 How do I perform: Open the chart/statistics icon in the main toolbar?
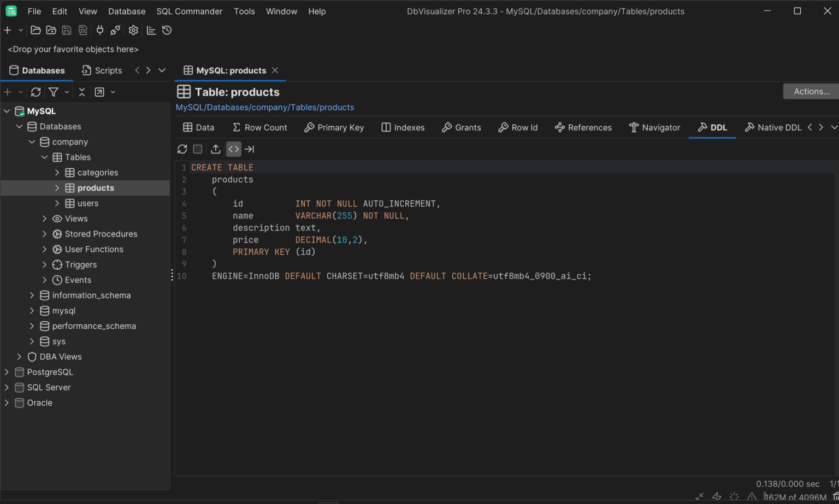151,30
